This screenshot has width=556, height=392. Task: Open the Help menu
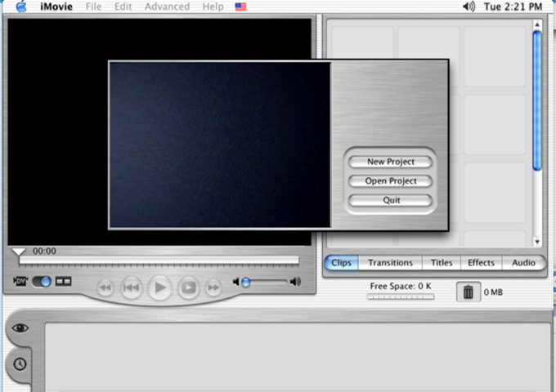(213, 7)
